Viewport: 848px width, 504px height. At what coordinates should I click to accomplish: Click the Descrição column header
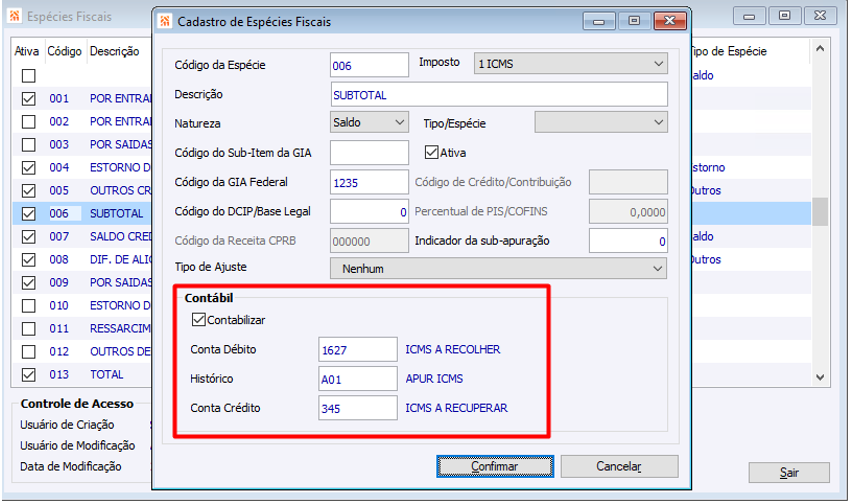(x=115, y=51)
